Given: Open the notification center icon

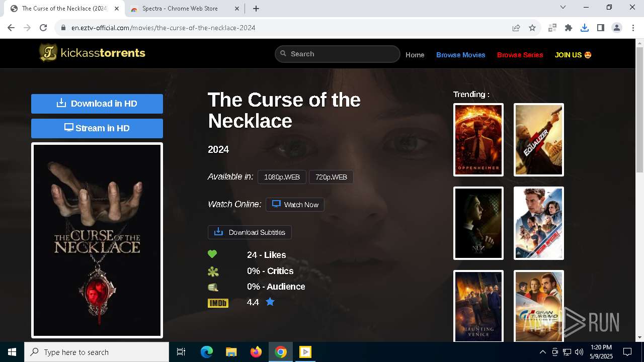Looking at the screenshot, I should click(x=627, y=352).
